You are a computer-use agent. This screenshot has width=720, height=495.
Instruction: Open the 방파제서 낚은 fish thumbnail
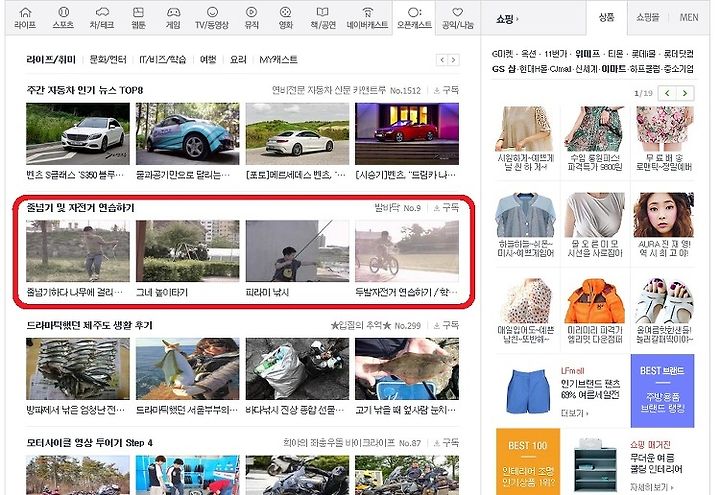[78, 369]
